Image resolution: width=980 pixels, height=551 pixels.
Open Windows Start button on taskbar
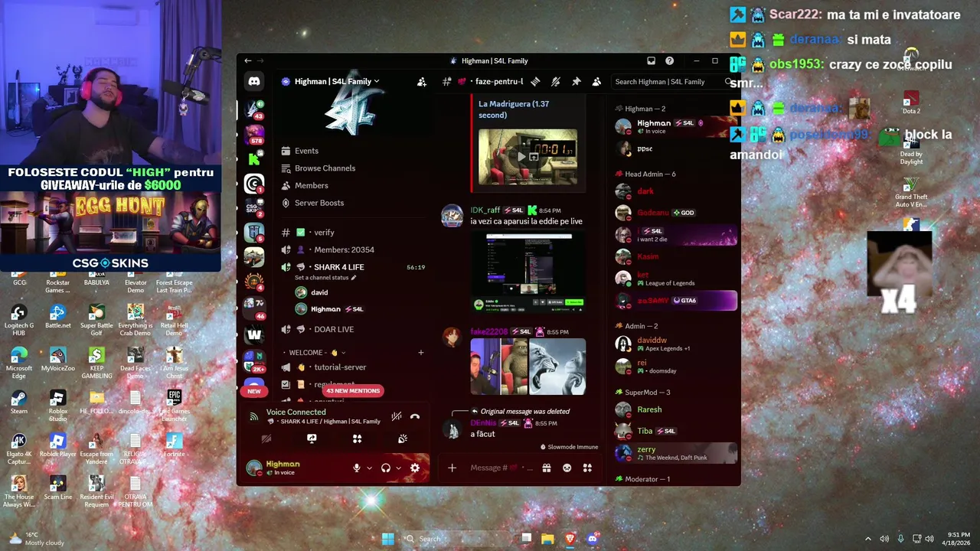(x=388, y=539)
